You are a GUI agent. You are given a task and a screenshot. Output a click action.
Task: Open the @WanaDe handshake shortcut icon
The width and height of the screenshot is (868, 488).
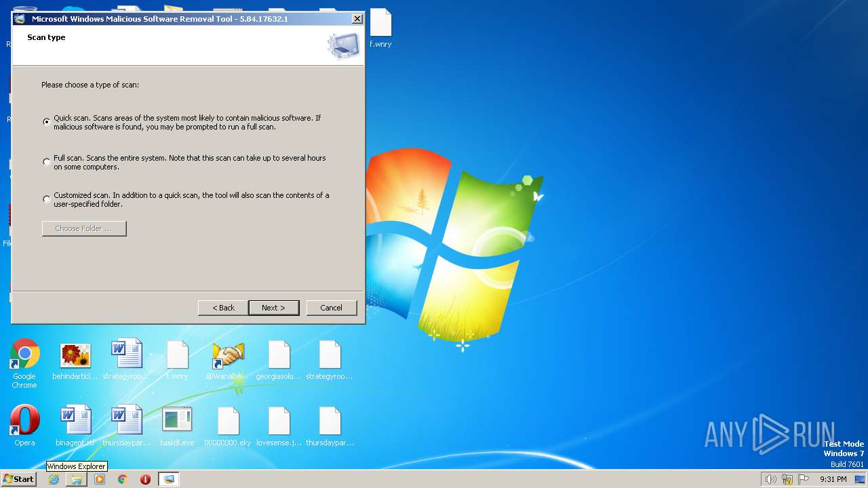228,361
